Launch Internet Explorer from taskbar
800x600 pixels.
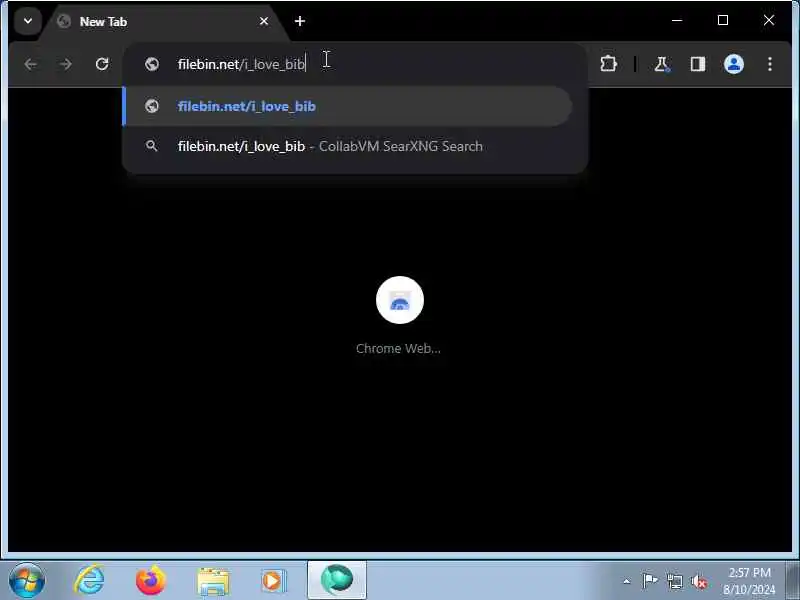pyautogui.click(x=89, y=581)
